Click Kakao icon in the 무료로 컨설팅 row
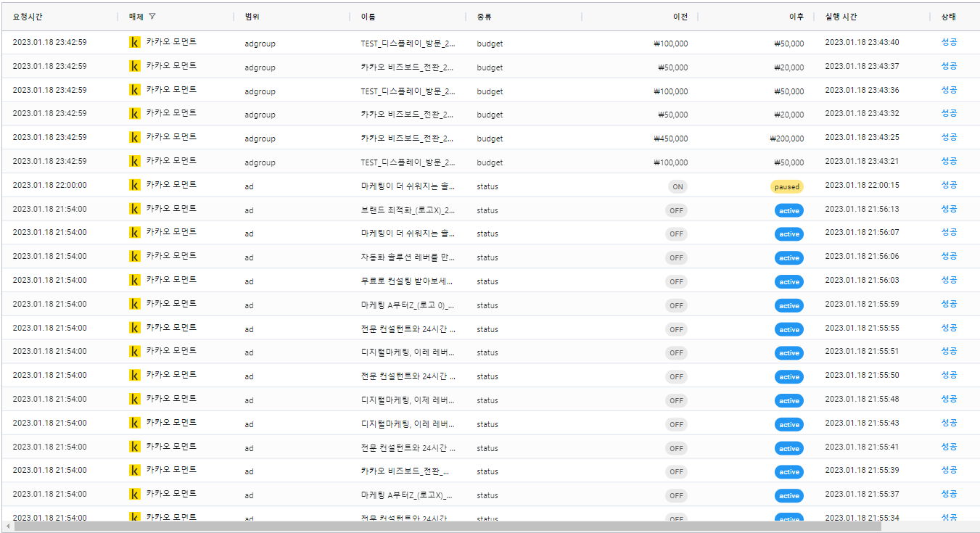The image size is (980, 533). pyautogui.click(x=134, y=280)
